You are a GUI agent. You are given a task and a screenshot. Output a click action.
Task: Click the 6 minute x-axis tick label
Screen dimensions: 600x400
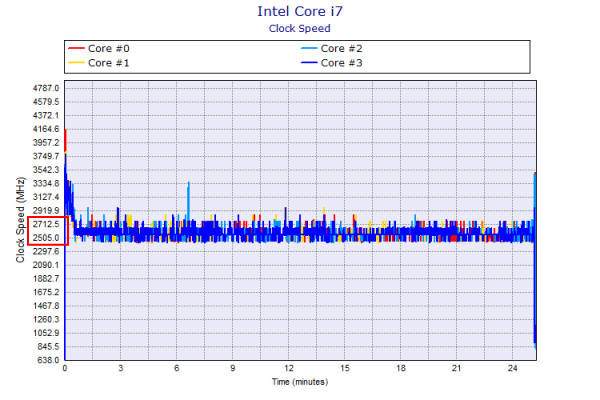pyautogui.click(x=176, y=368)
